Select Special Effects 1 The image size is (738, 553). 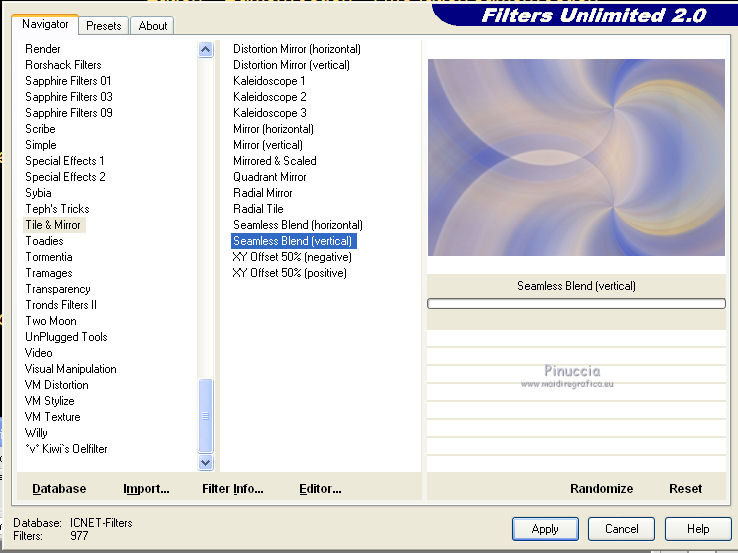click(64, 161)
